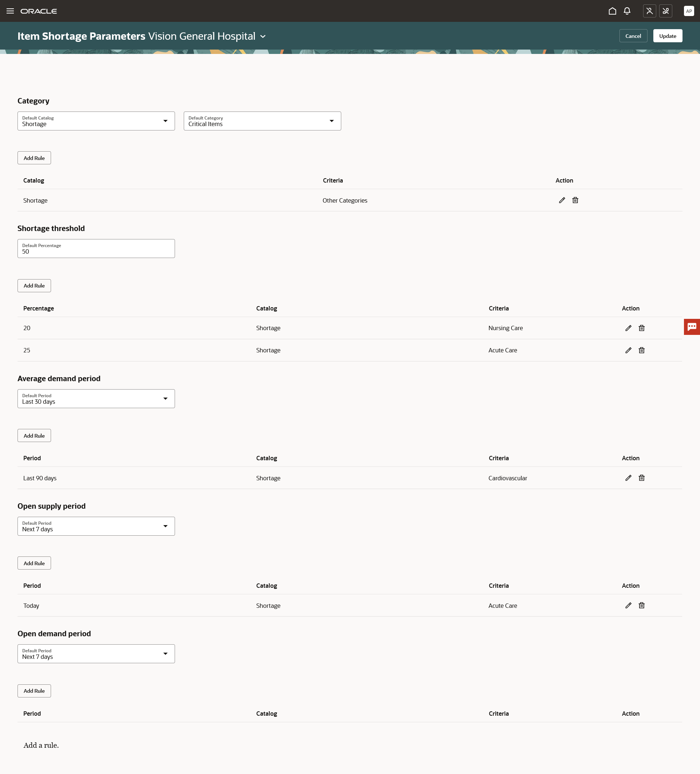Click the Item Shortage Parameters title
Screen dimensions: 700x774
pos(81,36)
